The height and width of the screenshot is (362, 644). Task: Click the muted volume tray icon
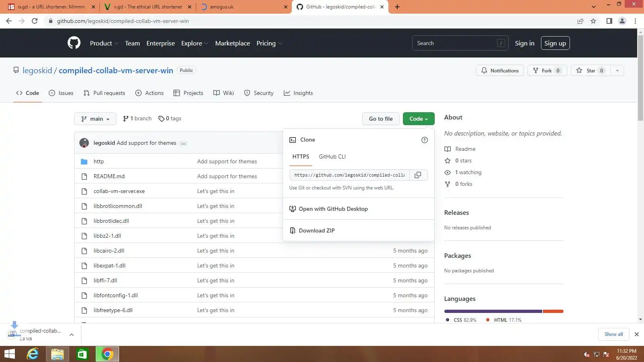[587, 354]
